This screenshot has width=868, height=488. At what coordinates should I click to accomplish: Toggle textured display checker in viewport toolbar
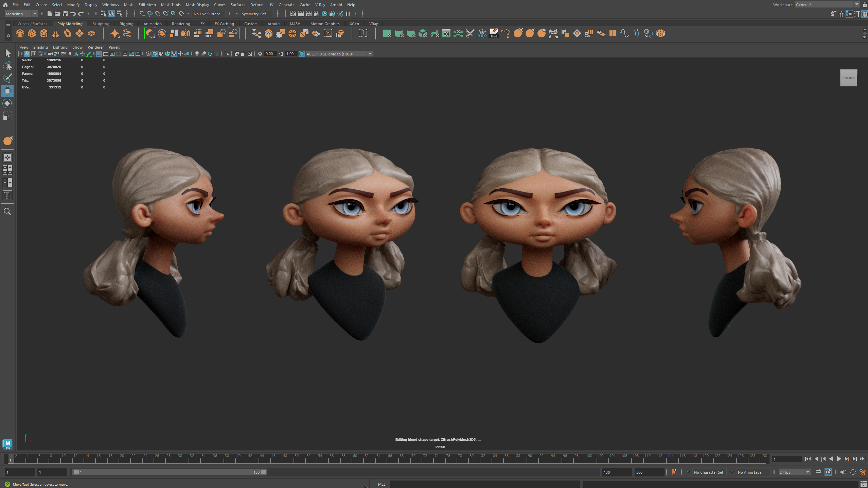pyautogui.click(x=174, y=54)
